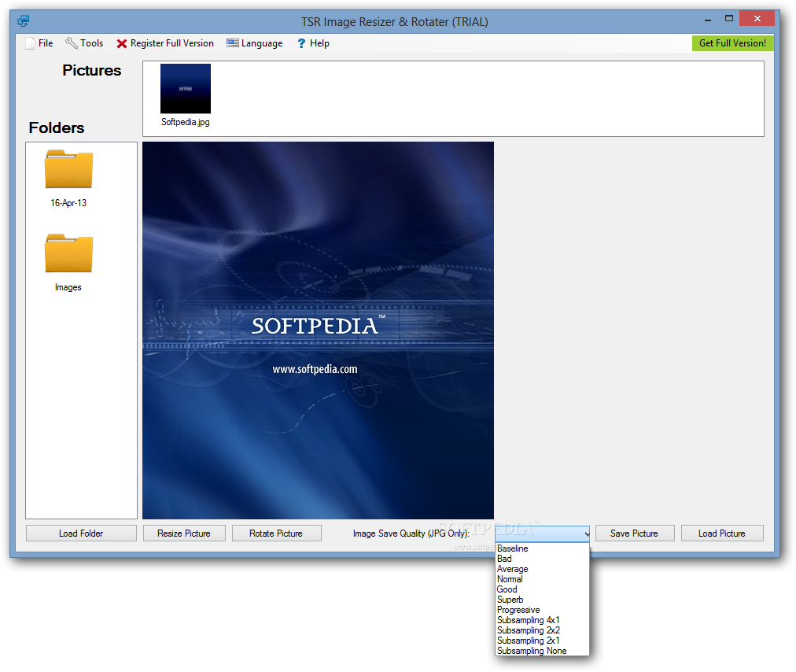Open the Images folder icon
This screenshot has height=672, width=796.
point(68,253)
